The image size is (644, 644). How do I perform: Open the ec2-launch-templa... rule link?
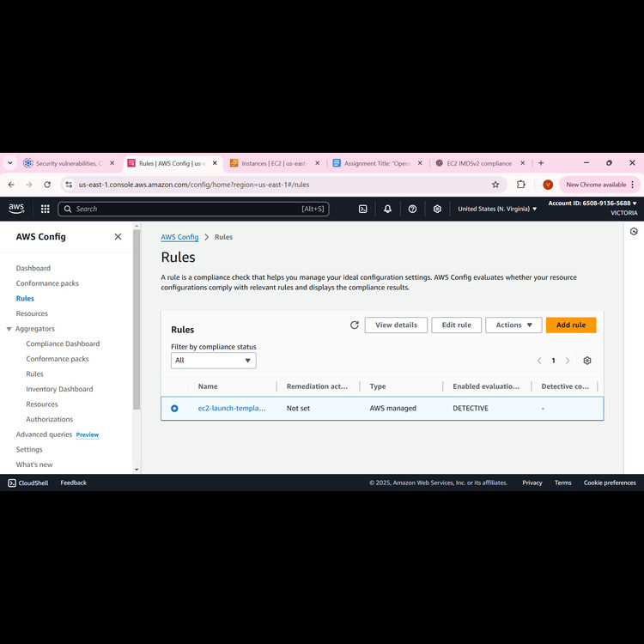(x=232, y=408)
